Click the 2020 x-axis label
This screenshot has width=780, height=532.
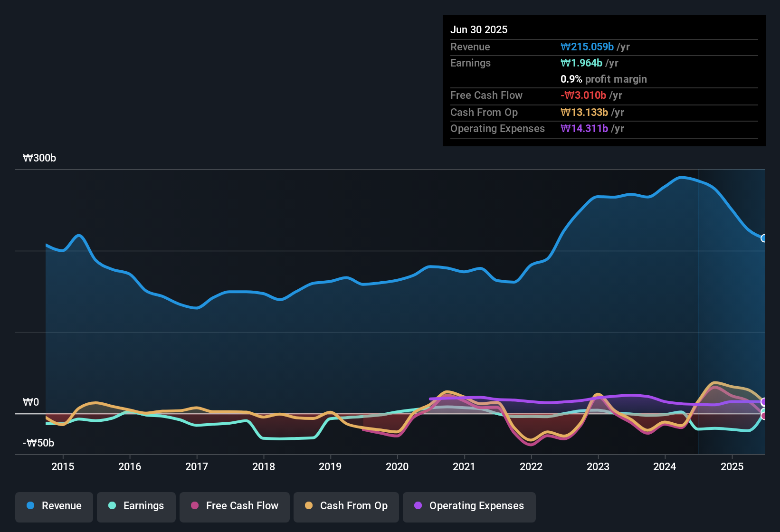(x=397, y=466)
